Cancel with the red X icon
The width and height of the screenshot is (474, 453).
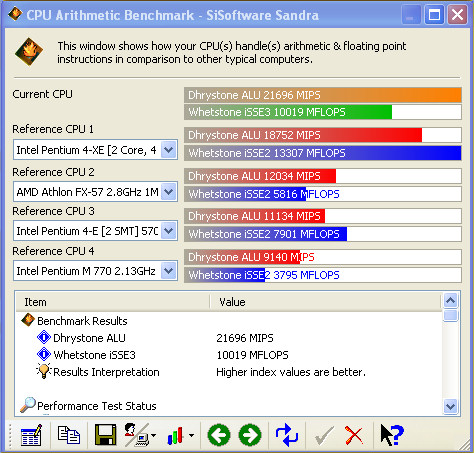354,435
